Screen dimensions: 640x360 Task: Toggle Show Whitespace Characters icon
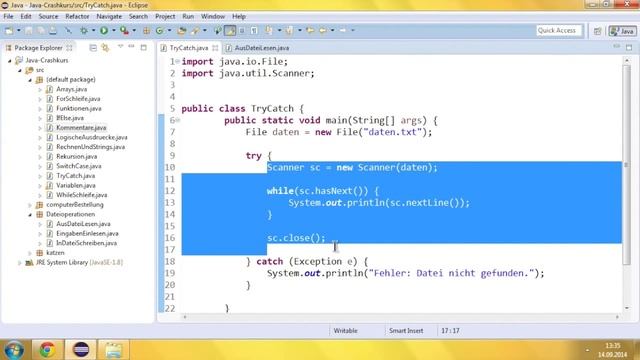pos(254,31)
